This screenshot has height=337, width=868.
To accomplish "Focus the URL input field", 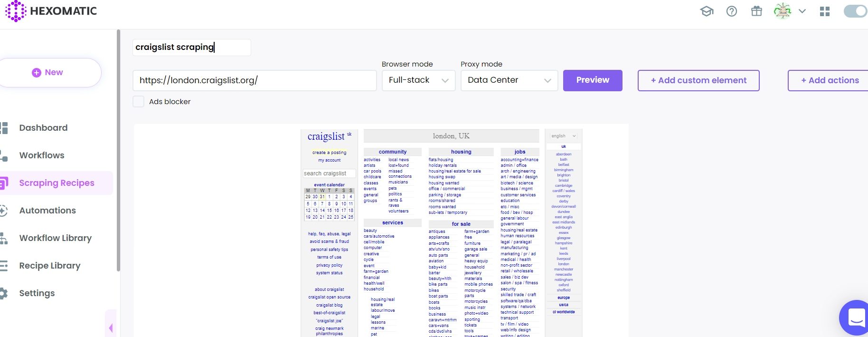I will pos(255,80).
